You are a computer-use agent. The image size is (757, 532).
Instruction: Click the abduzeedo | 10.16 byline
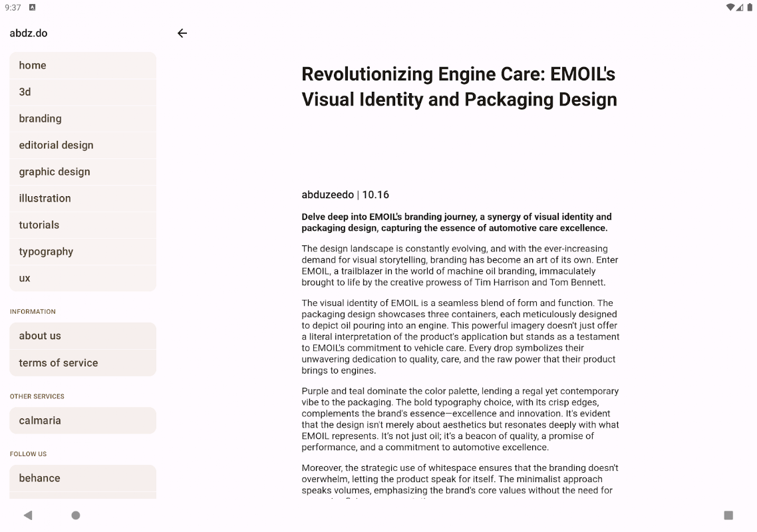click(x=345, y=195)
